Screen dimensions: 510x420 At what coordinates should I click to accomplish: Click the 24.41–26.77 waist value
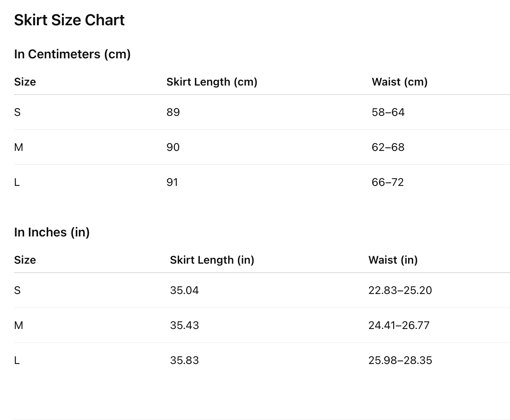click(399, 325)
